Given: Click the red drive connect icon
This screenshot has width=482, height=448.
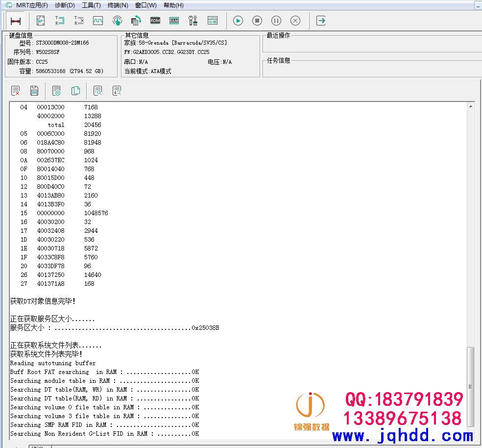Looking at the screenshot, I should (15, 21).
